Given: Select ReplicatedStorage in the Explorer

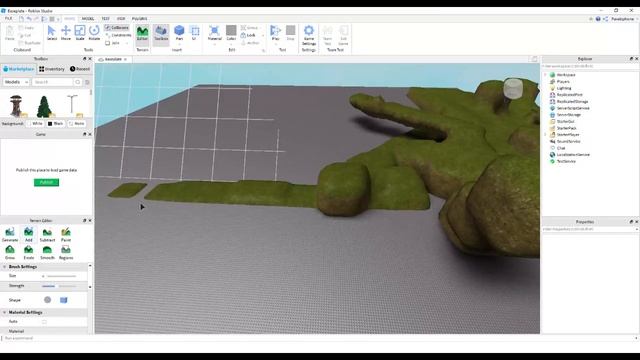Looking at the screenshot, I should (572, 102).
